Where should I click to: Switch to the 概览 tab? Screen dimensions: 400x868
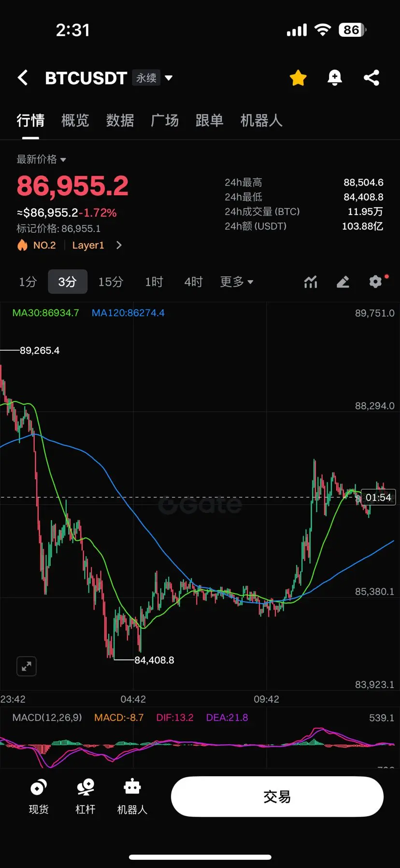pyautogui.click(x=75, y=120)
